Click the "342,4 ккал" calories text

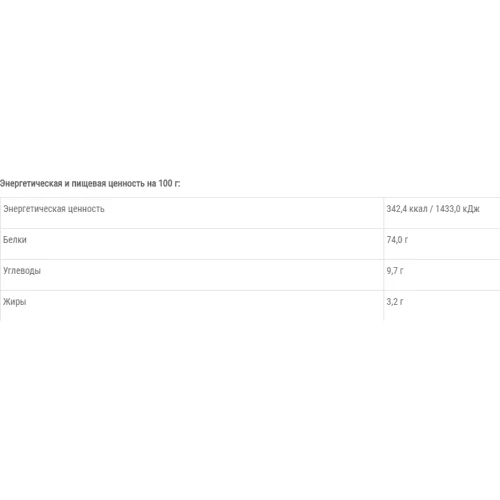pyautogui.click(x=407, y=209)
